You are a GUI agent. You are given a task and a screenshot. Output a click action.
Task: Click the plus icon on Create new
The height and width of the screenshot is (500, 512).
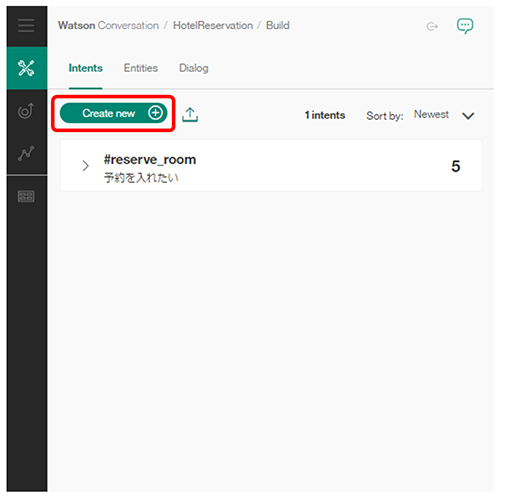point(155,113)
